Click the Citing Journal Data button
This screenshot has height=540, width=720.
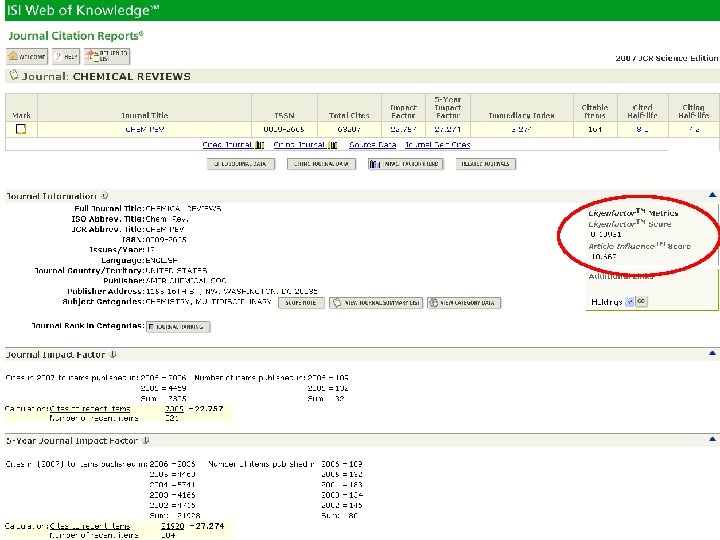click(321, 164)
